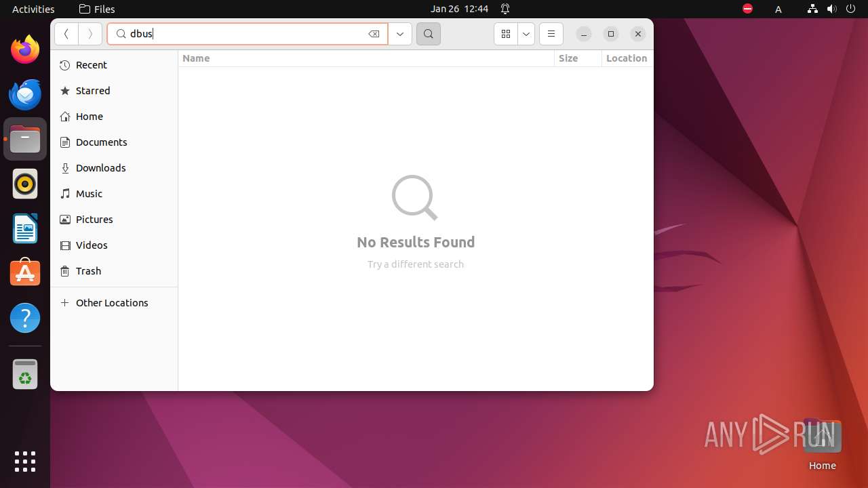Go to Home folder in sidebar
This screenshot has width=868, height=488.
coord(114,117)
